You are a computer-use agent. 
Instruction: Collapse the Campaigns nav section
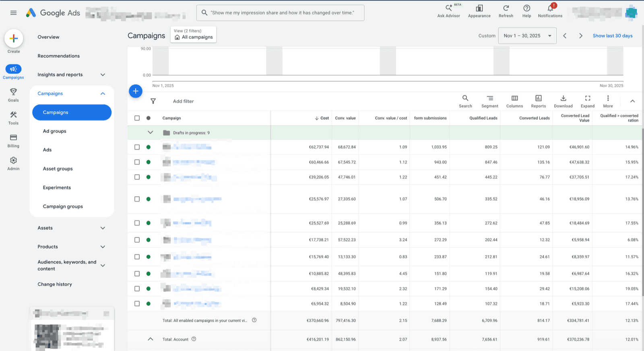(x=103, y=93)
